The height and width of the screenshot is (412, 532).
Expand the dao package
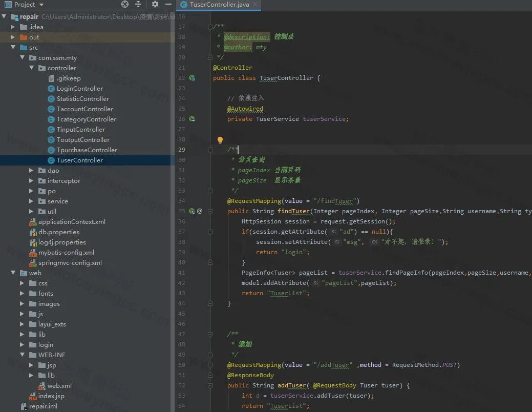(x=31, y=170)
